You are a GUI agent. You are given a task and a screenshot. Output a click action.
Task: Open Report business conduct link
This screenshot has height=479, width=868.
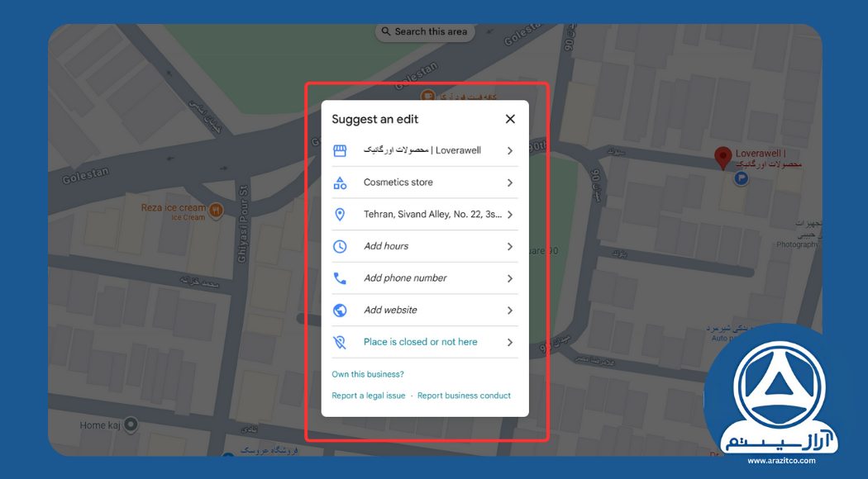(x=464, y=396)
